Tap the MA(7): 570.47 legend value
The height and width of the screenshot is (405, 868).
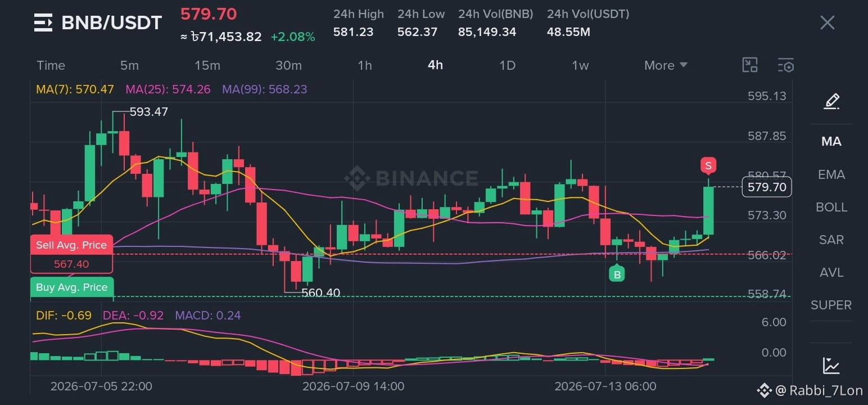[x=75, y=89]
